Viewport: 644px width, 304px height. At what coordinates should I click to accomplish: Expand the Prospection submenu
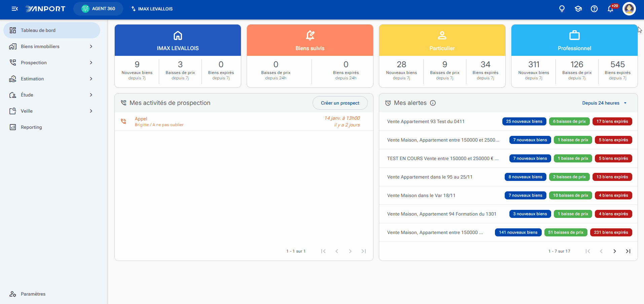point(52,63)
